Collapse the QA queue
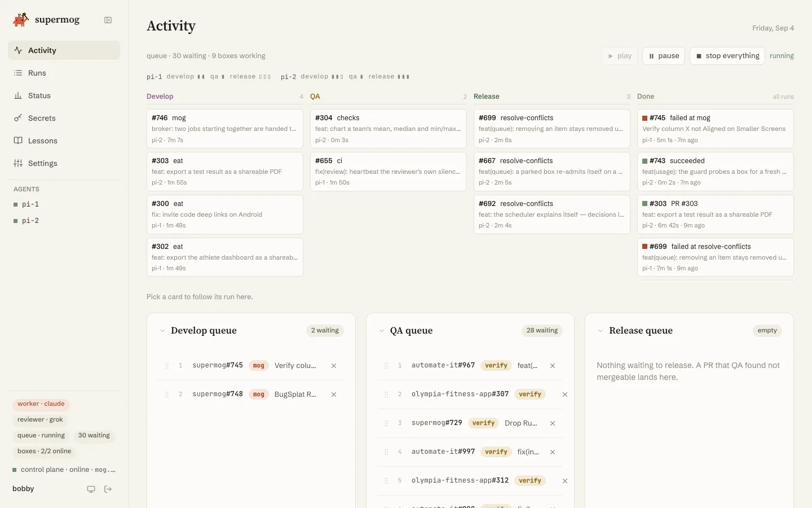The height and width of the screenshot is (508, 812). point(382,331)
